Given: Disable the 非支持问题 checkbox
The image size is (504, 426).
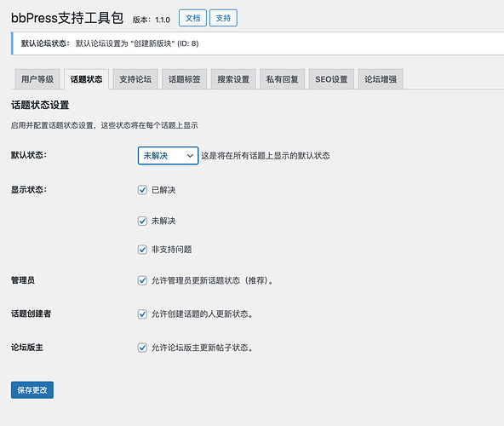Looking at the screenshot, I should tap(142, 250).
